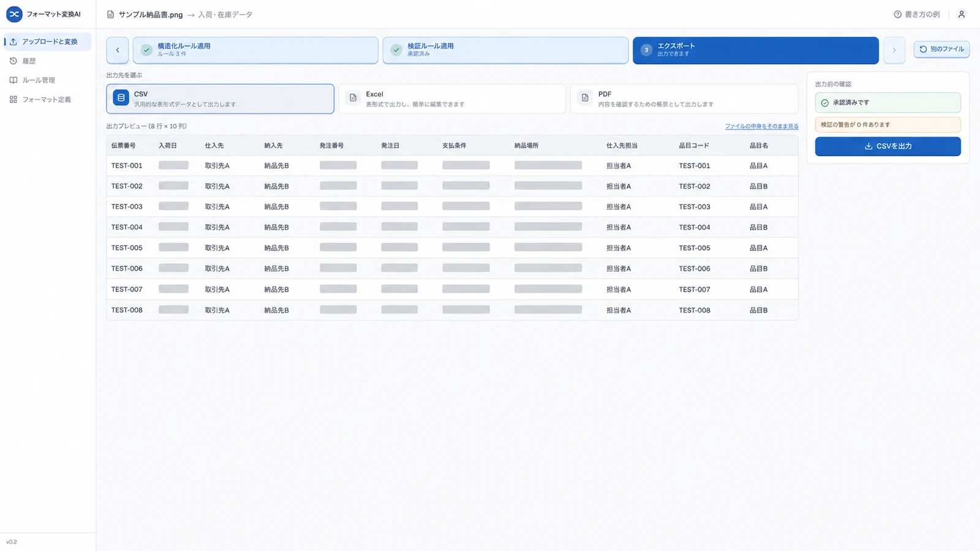Viewport: 980px width, 551px height.
Task: Click the 仕入先担当 column header
Action: (622, 146)
